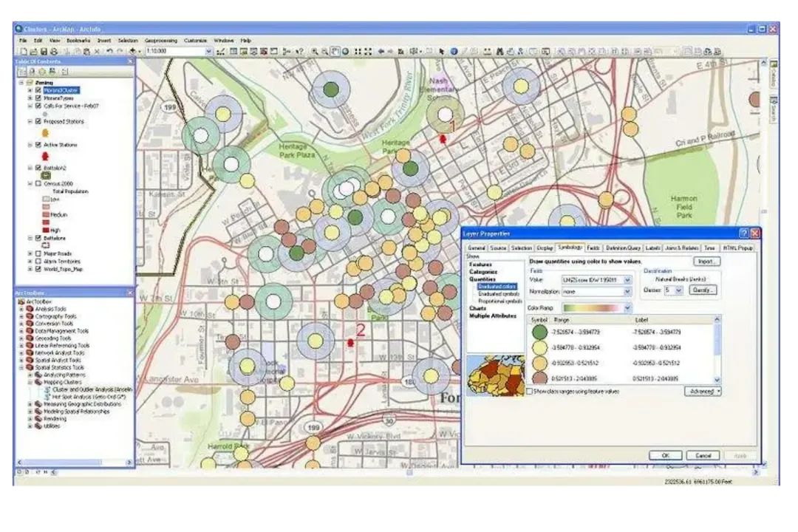Click the Identify tool icon
Screen dimensions: 798x532
(454, 52)
